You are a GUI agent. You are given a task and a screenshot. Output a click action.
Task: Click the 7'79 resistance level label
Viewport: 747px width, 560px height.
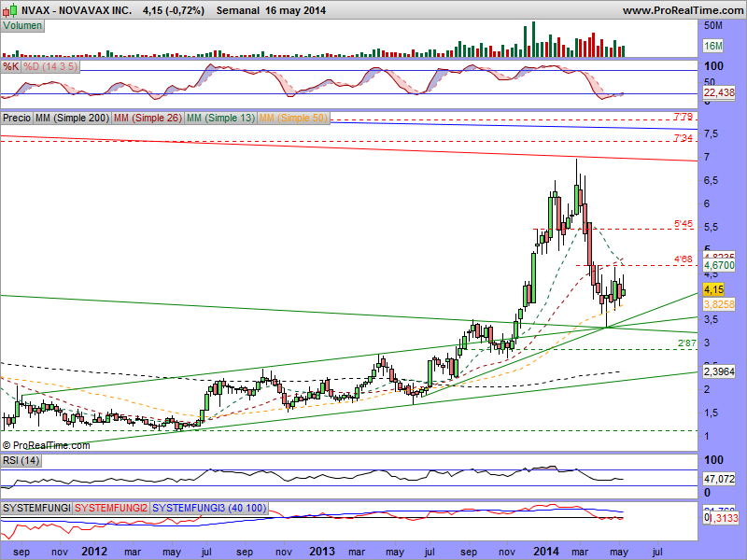pyautogui.click(x=683, y=117)
